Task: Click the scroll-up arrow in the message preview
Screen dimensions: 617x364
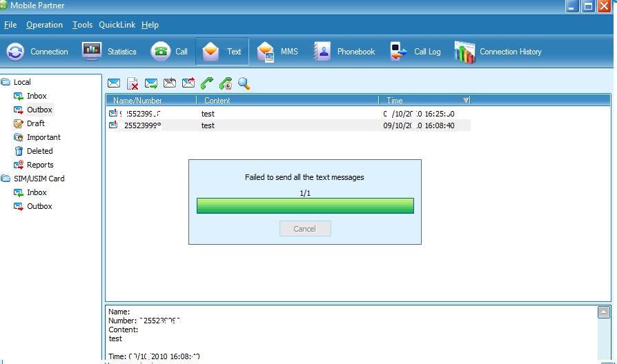Action: coord(604,312)
